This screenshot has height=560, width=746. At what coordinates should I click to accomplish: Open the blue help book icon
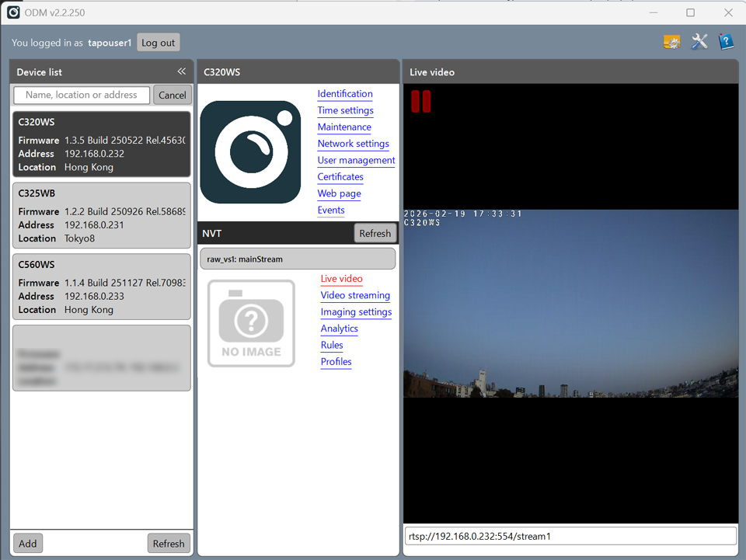pos(726,42)
